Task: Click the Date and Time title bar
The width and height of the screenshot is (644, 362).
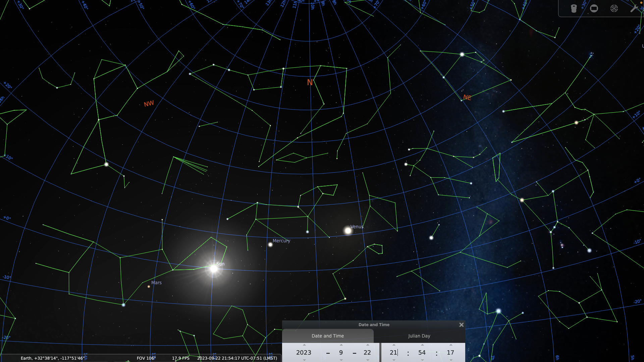Action: [x=374, y=325]
